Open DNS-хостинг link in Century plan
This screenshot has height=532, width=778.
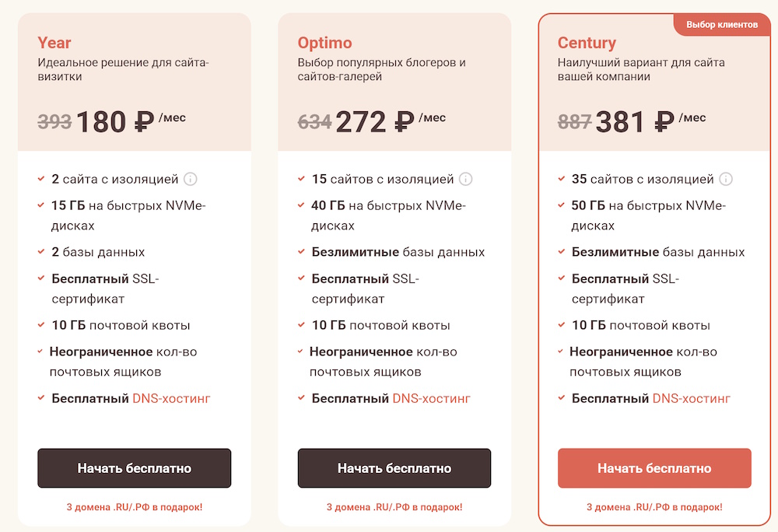(691, 399)
